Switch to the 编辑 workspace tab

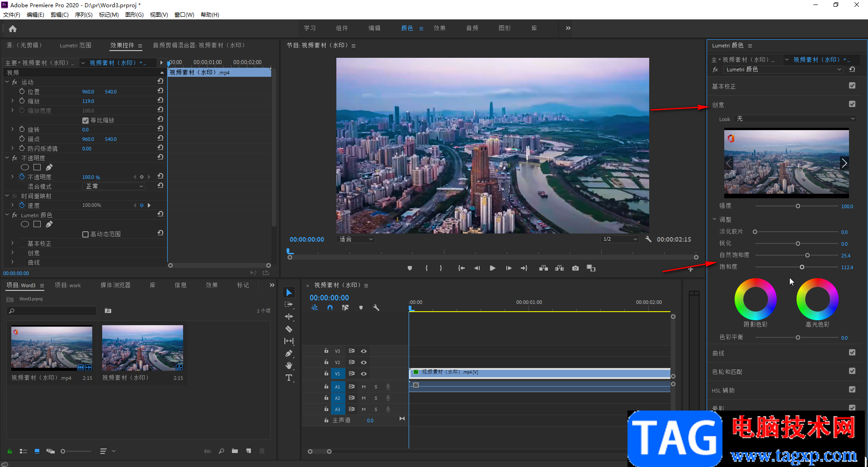374,28
